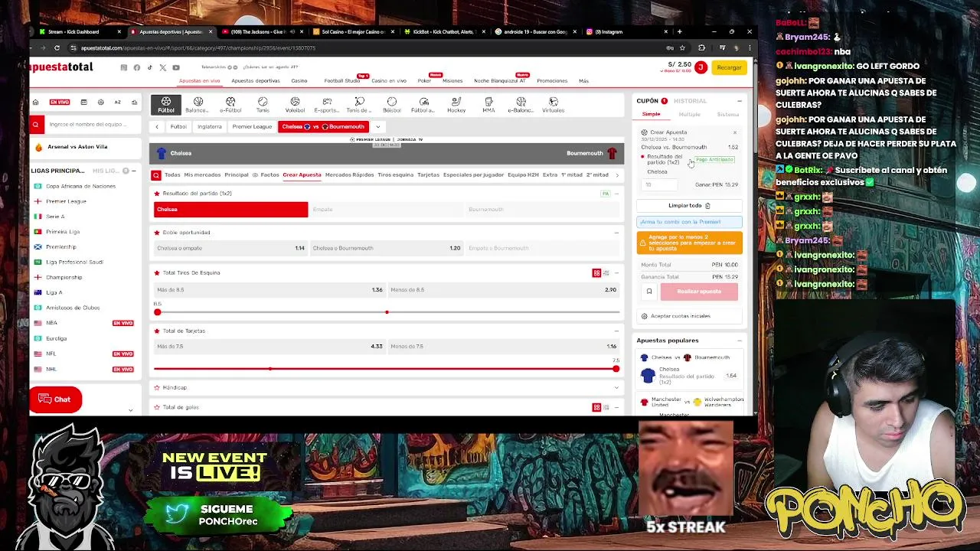Select the Virtuales sport icon
The image size is (980, 551).
coord(553,105)
